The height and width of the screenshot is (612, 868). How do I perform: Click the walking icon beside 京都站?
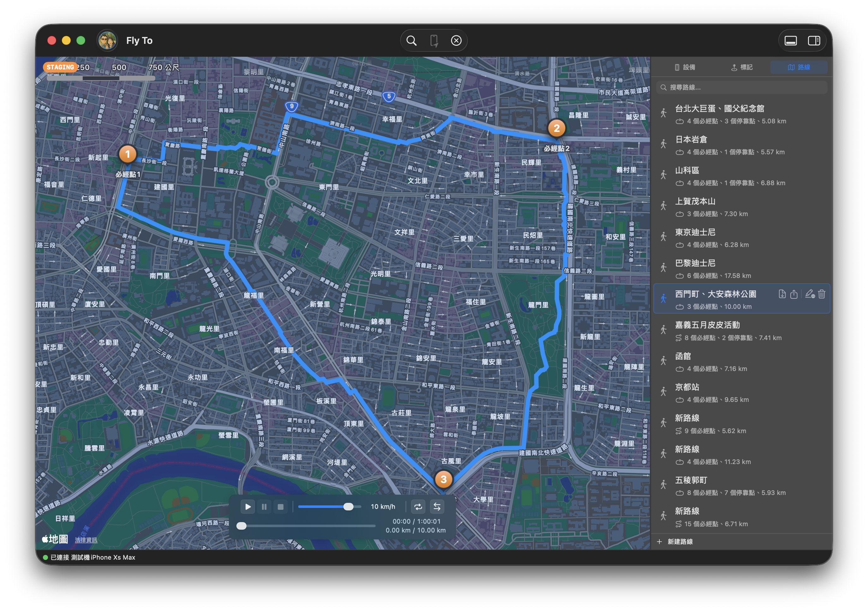tap(663, 391)
